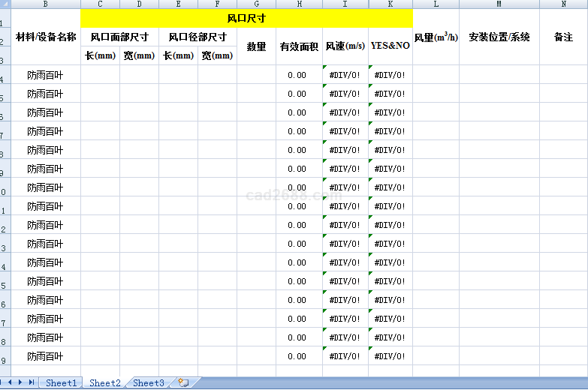Click the next sheet navigation arrow
The image size is (588, 390).
(21, 382)
